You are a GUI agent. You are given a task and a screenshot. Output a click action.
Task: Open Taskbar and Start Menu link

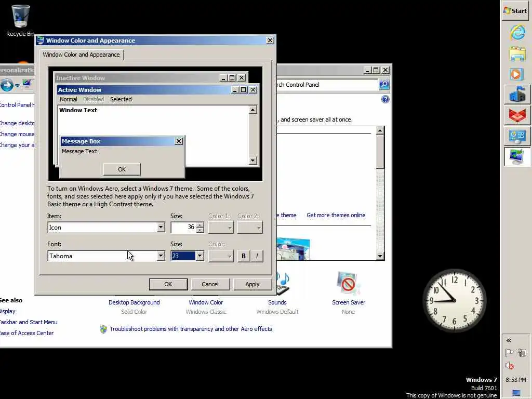coord(29,322)
